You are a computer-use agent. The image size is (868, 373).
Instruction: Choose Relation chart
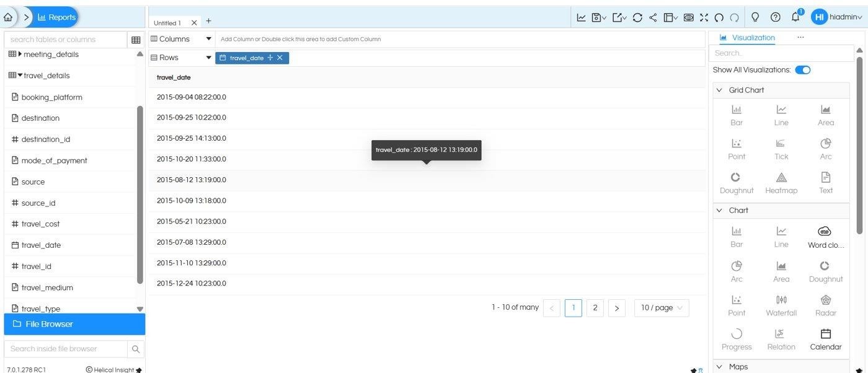(x=781, y=340)
